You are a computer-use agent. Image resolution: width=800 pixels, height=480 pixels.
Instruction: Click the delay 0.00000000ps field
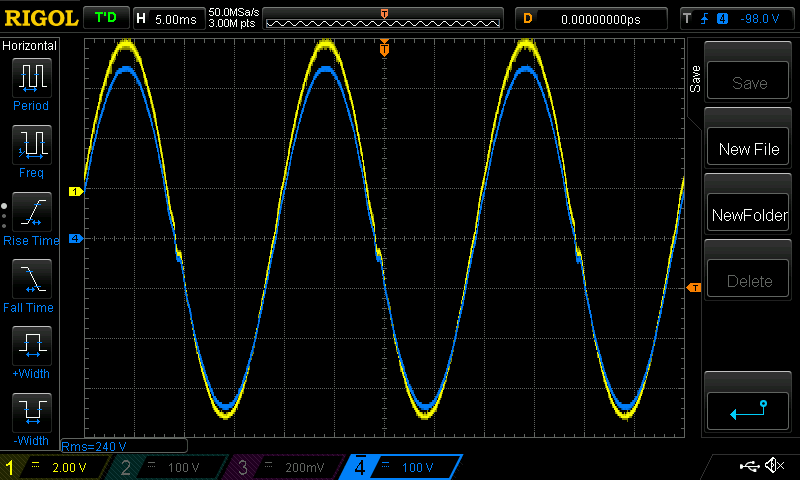pyautogui.click(x=590, y=18)
